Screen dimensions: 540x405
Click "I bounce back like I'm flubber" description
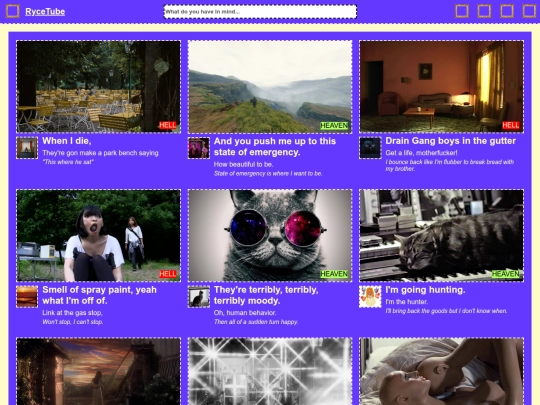(x=449, y=166)
